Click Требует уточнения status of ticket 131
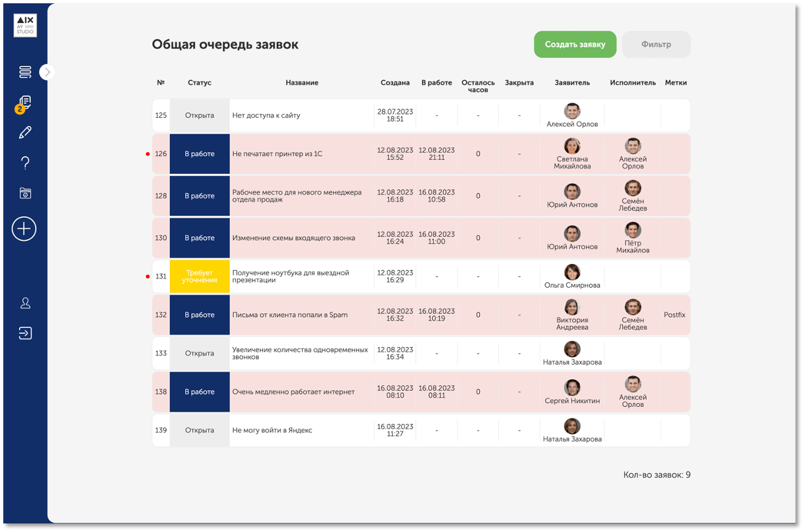 200,277
